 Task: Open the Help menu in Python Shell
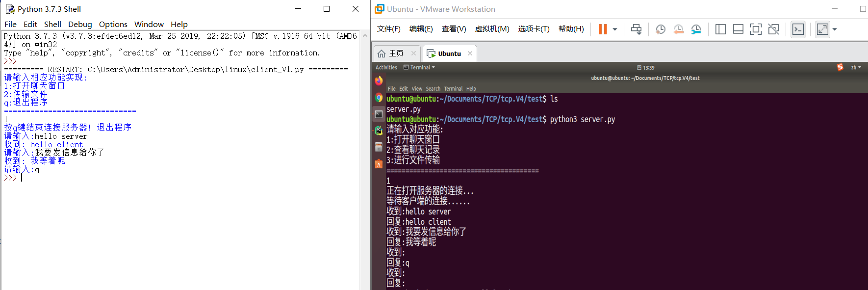pos(179,24)
